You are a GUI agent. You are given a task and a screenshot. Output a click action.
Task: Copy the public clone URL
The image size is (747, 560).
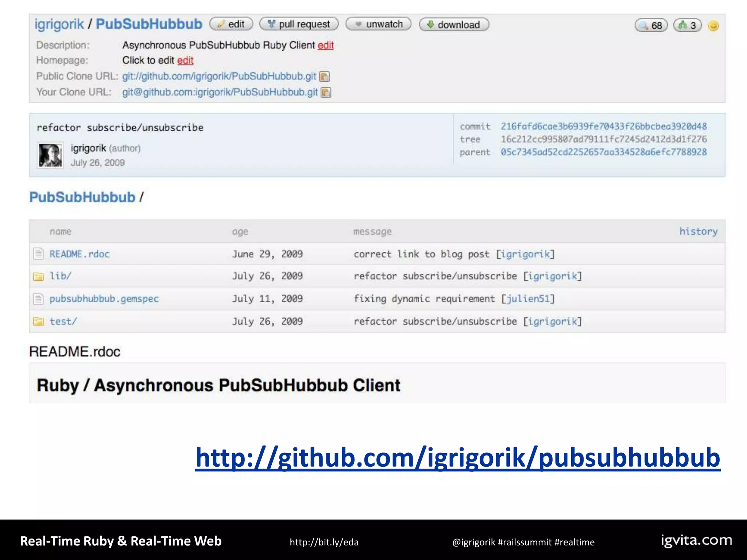pyautogui.click(x=324, y=77)
